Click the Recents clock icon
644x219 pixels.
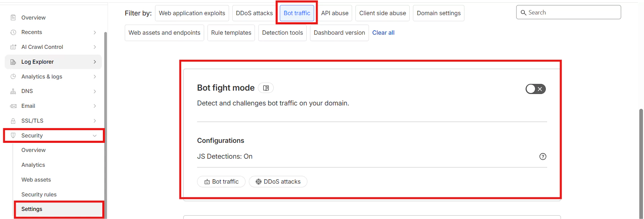tap(13, 32)
